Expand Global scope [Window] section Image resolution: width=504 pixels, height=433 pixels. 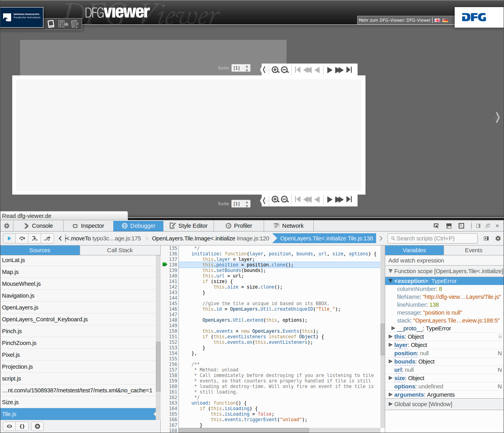(x=390, y=404)
